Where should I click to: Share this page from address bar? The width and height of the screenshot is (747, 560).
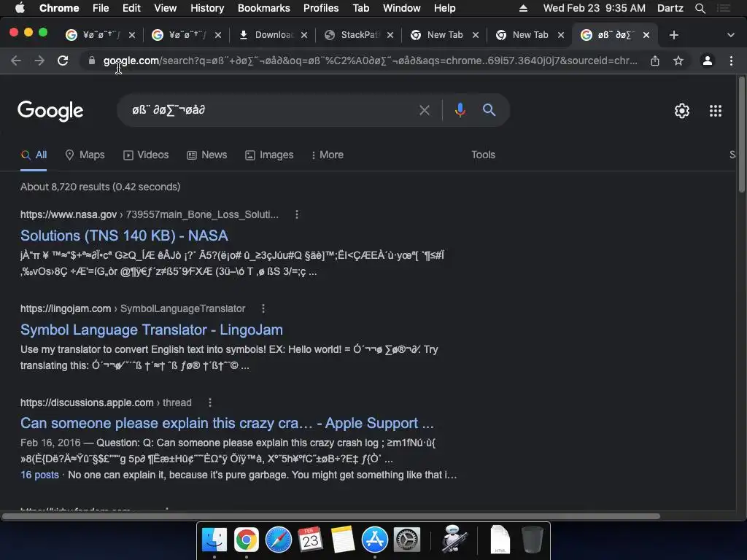click(x=655, y=61)
